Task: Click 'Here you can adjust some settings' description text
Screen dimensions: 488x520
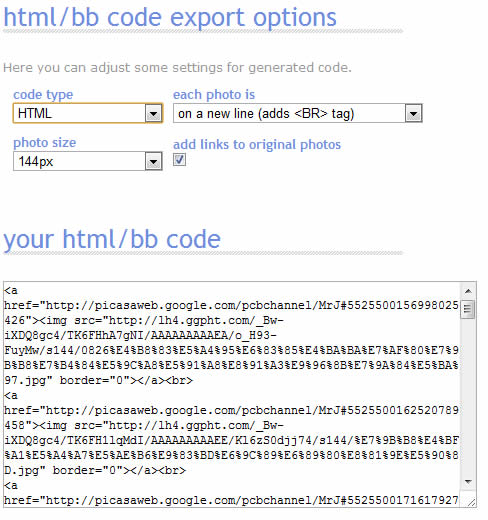Action: pyautogui.click(x=177, y=68)
